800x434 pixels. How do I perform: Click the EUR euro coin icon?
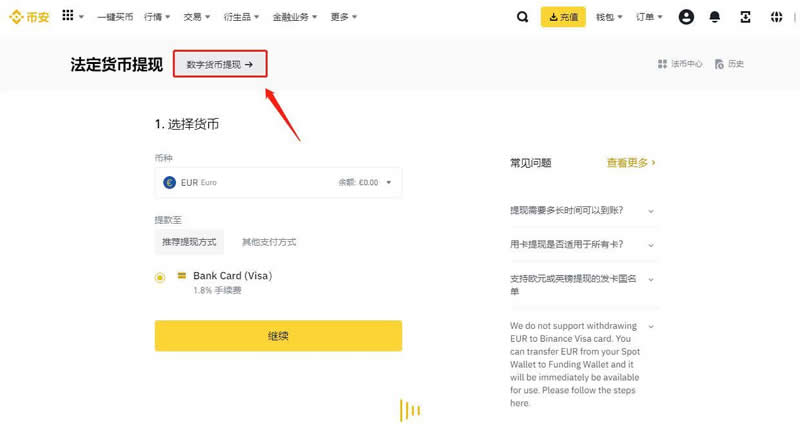169,182
